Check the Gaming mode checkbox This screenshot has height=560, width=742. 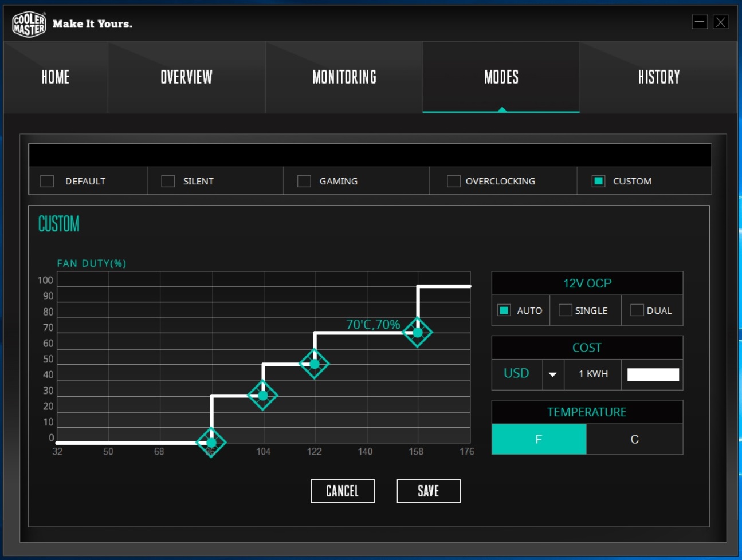point(304,181)
